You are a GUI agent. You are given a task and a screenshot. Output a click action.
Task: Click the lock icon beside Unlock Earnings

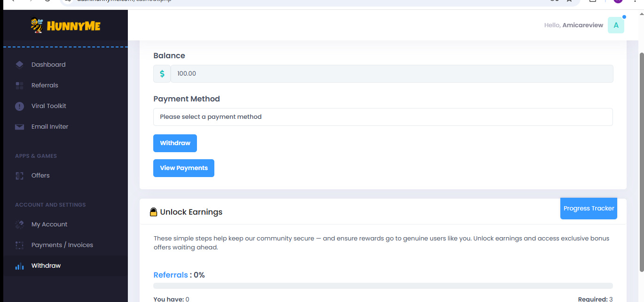(x=153, y=212)
